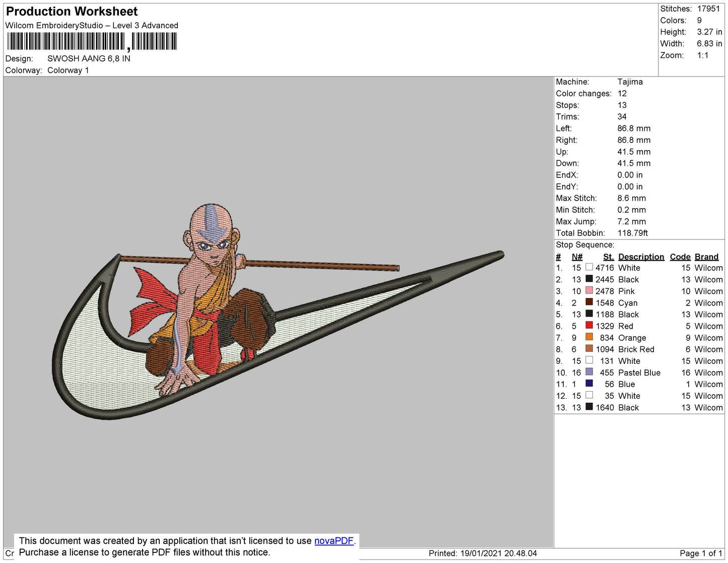Click the Pink 2478 color swatch

point(589,290)
